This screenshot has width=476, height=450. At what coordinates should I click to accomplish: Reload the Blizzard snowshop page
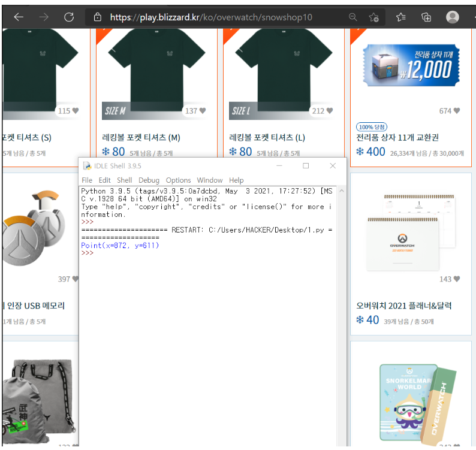pyautogui.click(x=69, y=17)
